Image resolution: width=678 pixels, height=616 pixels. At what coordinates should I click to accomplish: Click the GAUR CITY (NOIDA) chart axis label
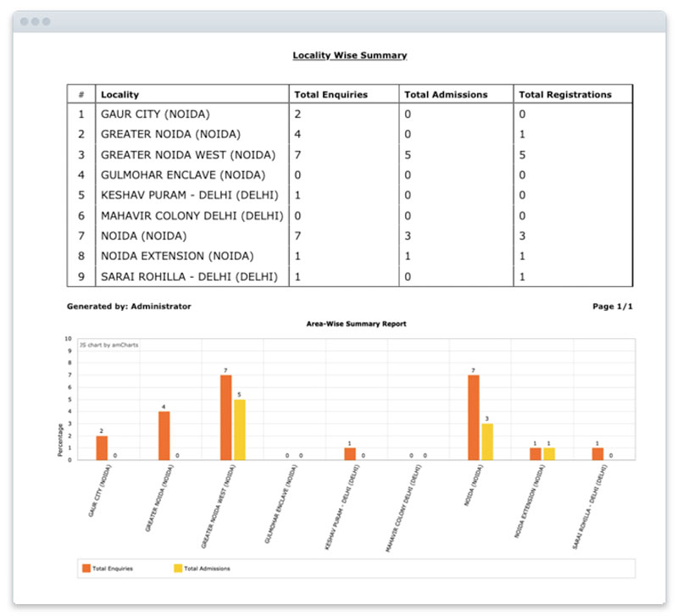(100, 491)
